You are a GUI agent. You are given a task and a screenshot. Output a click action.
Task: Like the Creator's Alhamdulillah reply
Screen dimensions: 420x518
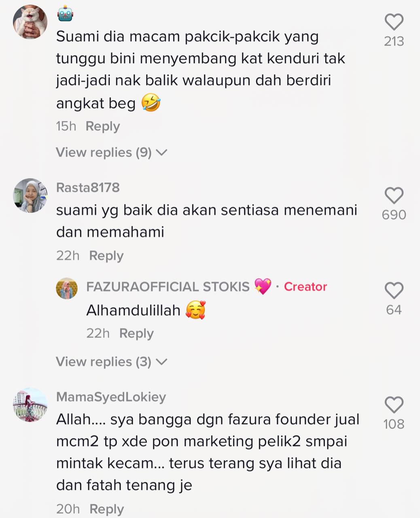pos(394,291)
